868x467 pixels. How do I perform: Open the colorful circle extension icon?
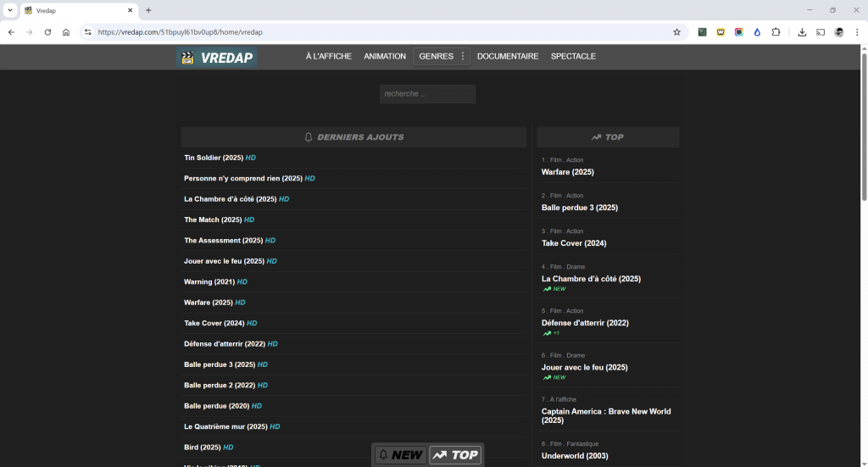[738, 32]
